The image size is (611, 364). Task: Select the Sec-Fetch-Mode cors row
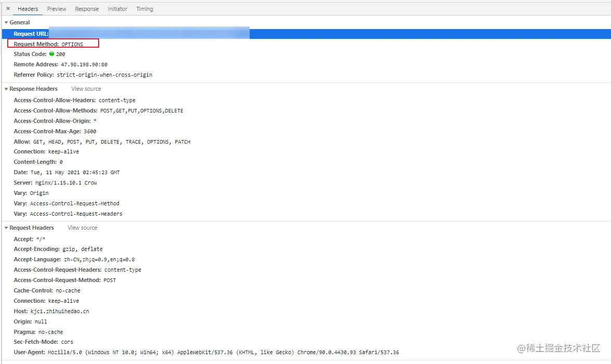click(x=43, y=342)
